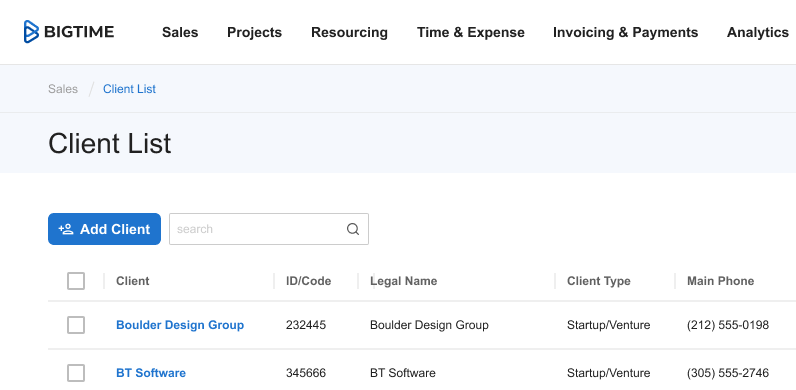Screen dimensions: 796x390
Task: Sort by the Client Type column header
Action: pyautogui.click(x=599, y=281)
